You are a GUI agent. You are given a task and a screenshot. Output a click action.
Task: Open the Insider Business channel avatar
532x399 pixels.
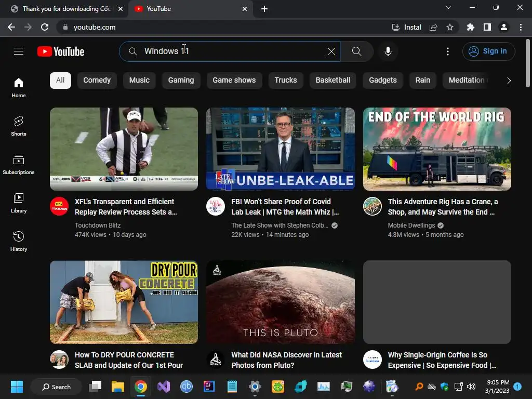click(x=373, y=360)
